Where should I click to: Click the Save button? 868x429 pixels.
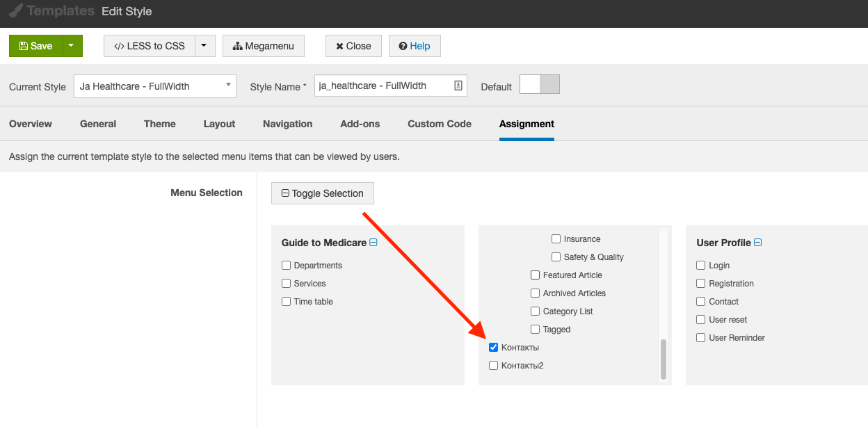pos(35,46)
